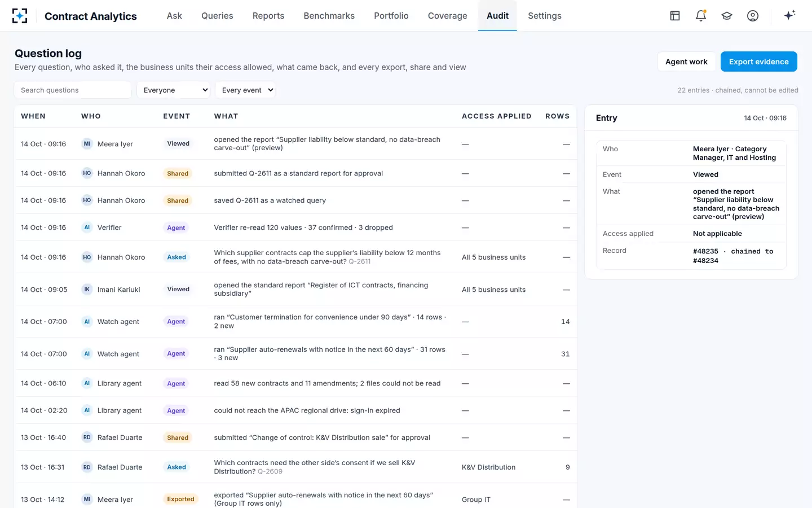Image resolution: width=812 pixels, height=508 pixels.
Task: Click the Agent work button
Action: click(x=686, y=62)
